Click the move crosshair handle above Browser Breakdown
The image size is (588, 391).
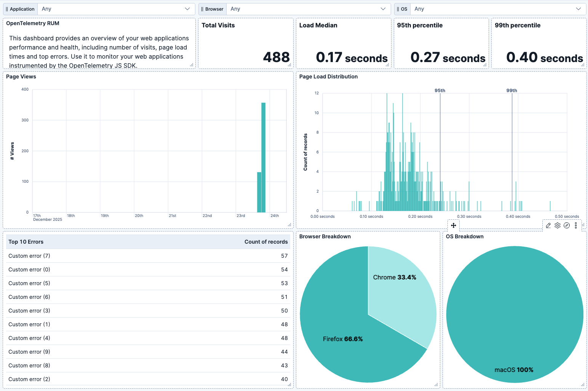pos(453,225)
